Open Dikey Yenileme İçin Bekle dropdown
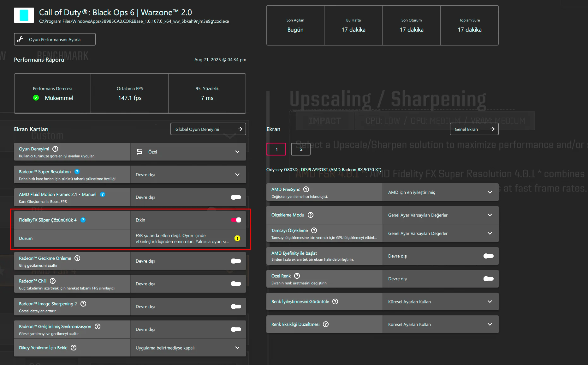This screenshot has height=365, width=588. [188, 348]
